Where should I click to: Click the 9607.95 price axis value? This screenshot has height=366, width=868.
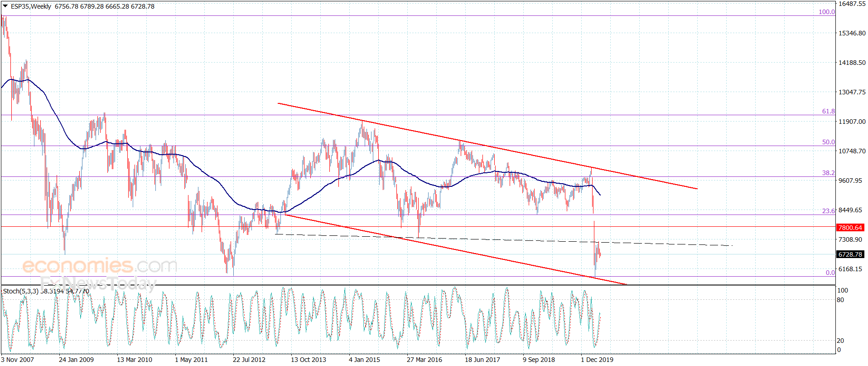coord(850,181)
